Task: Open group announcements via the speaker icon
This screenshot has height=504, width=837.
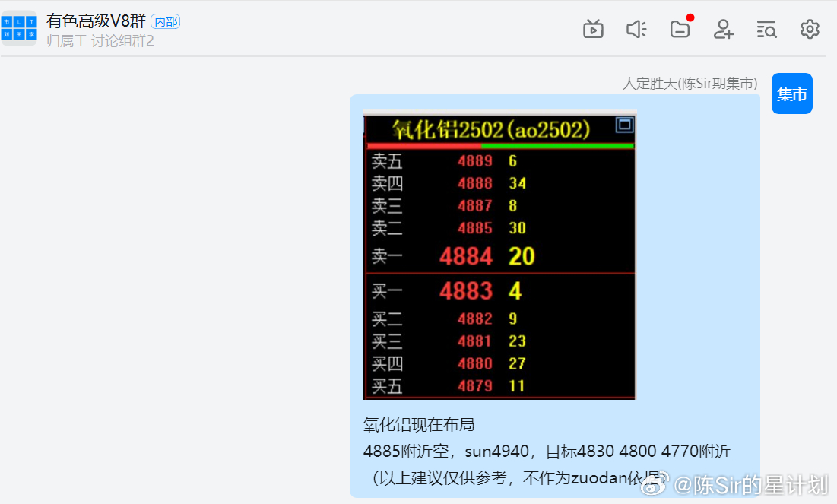Action: (636, 29)
